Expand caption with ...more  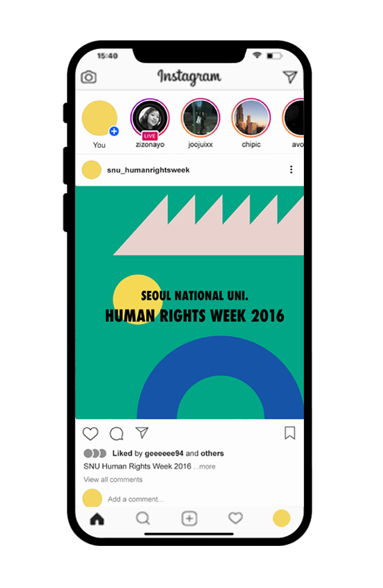[205, 467]
